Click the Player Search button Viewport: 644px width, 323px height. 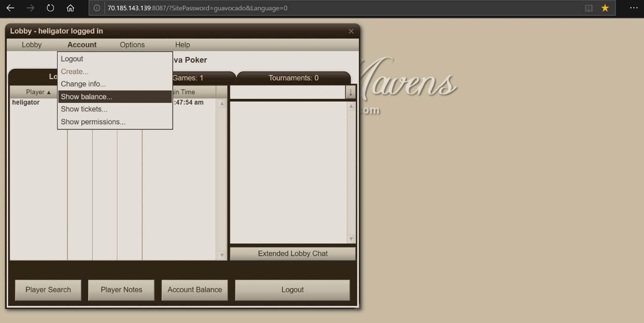pos(48,290)
